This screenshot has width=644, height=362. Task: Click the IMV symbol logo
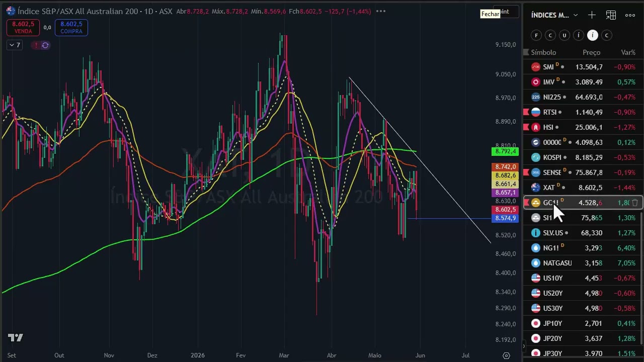(536, 82)
